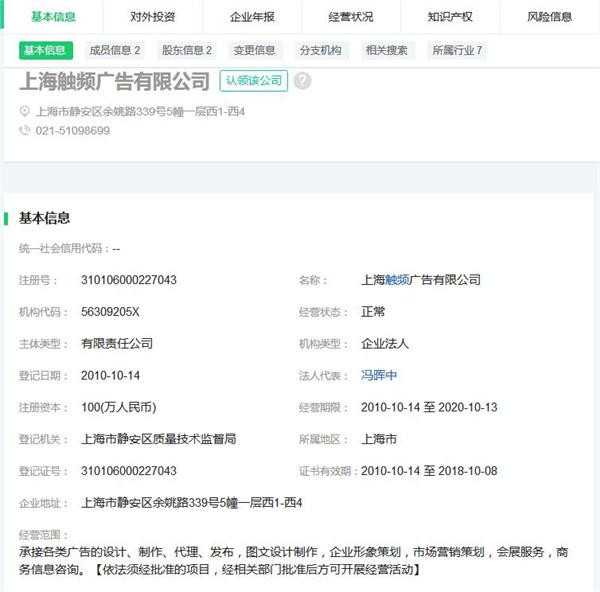This screenshot has height=592, width=600.
Task: Open the 分支机构 sub-tab
Action: coord(321,50)
